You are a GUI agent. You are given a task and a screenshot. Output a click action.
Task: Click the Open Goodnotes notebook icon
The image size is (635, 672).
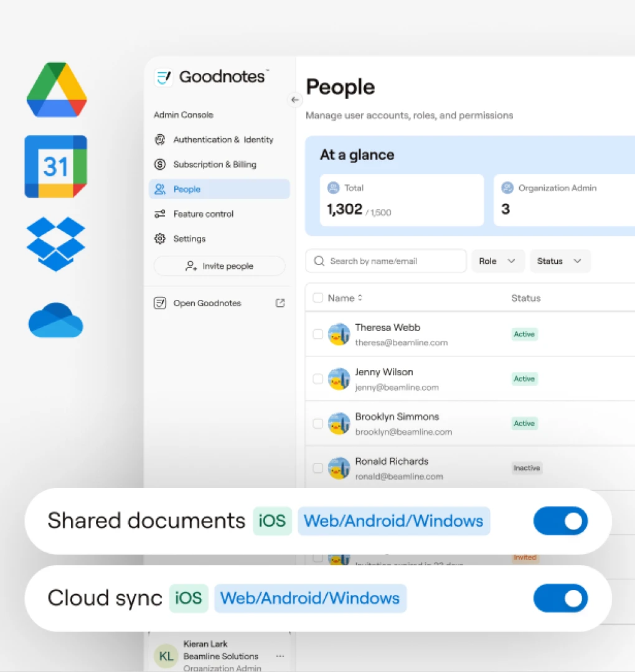pyautogui.click(x=160, y=303)
